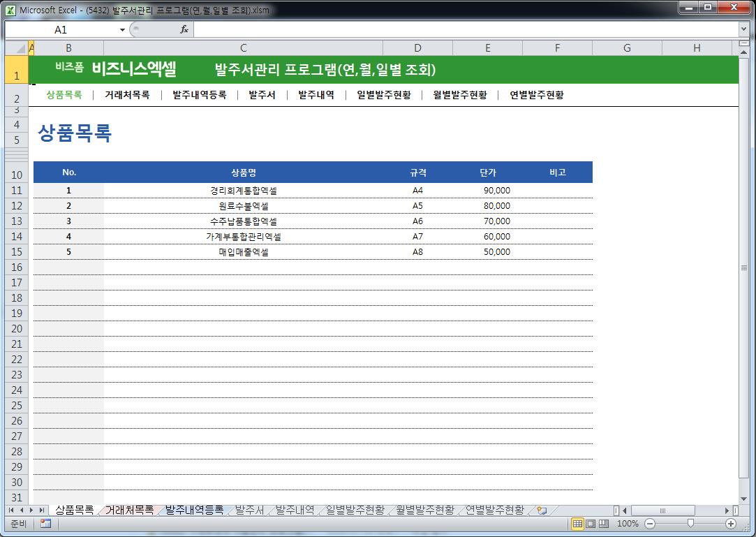Select row 20 header
756x537 pixels.
17,329
